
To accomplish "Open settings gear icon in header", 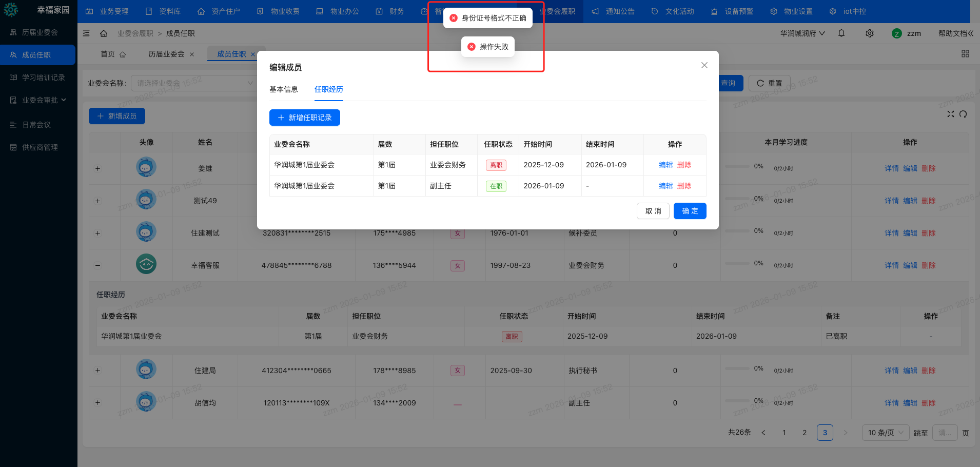I will click(x=870, y=33).
